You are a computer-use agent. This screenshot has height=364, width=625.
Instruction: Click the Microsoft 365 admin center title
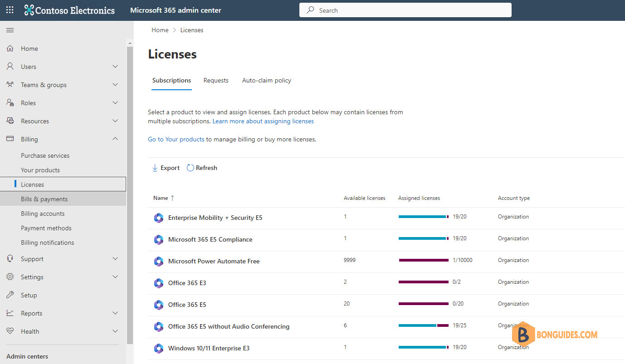pos(176,10)
